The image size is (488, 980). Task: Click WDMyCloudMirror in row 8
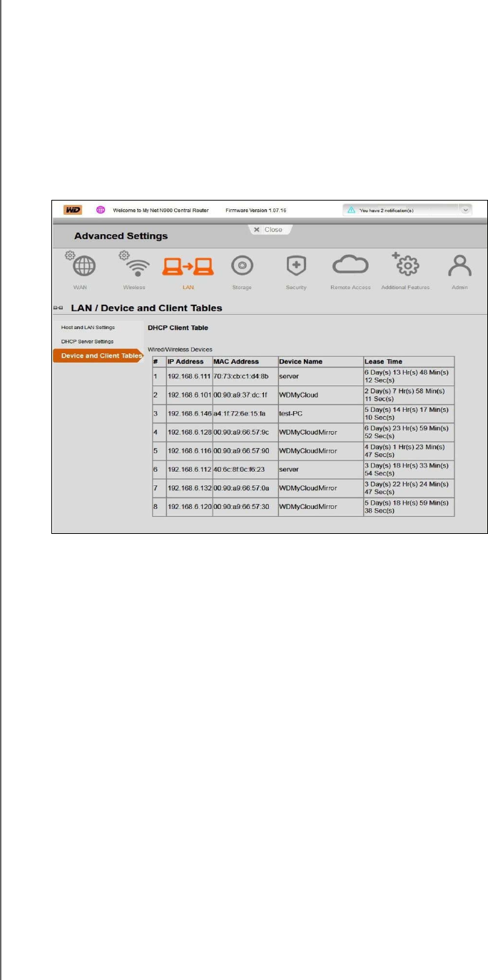pyautogui.click(x=307, y=506)
